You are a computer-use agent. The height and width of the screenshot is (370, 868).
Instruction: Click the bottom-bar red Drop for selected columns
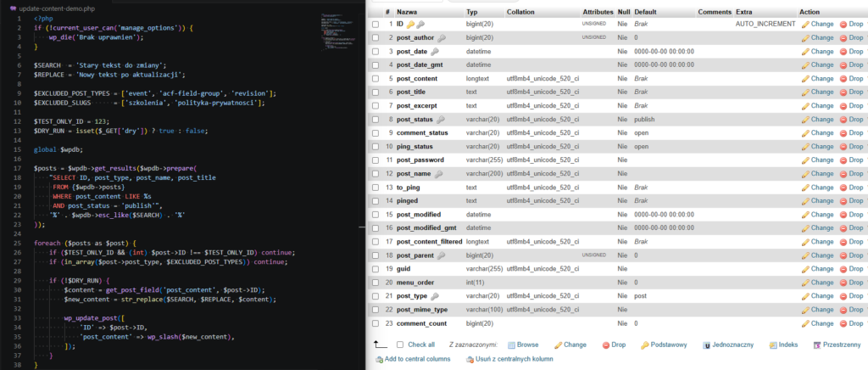pos(605,345)
